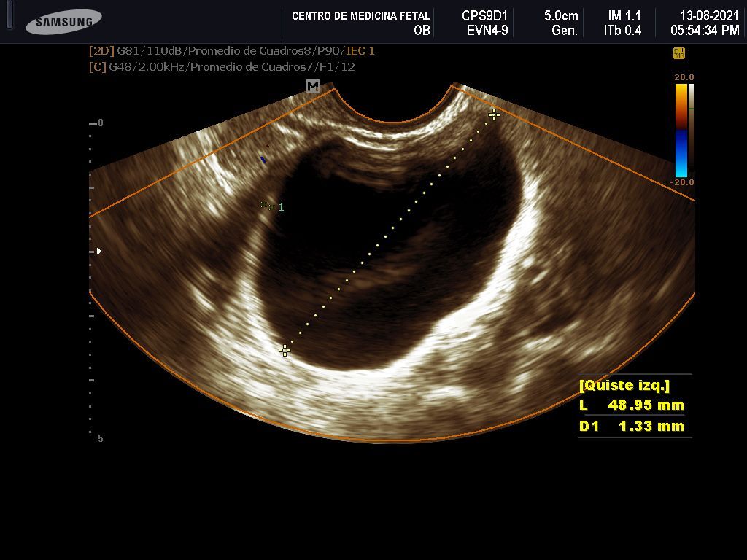This screenshot has width=747, height=560.
Task: Click the date 13-08-2021
Action: [x=709, y=16]
